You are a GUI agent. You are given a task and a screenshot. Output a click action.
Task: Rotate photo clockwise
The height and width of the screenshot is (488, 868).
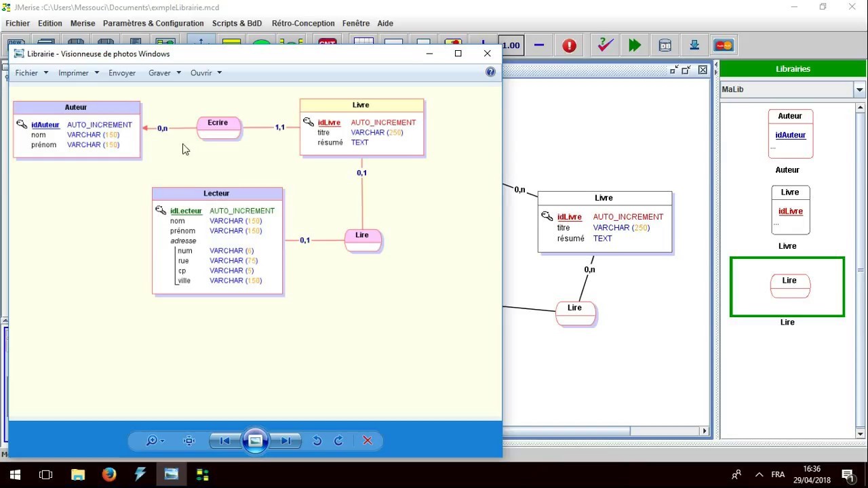click(338, 441)
